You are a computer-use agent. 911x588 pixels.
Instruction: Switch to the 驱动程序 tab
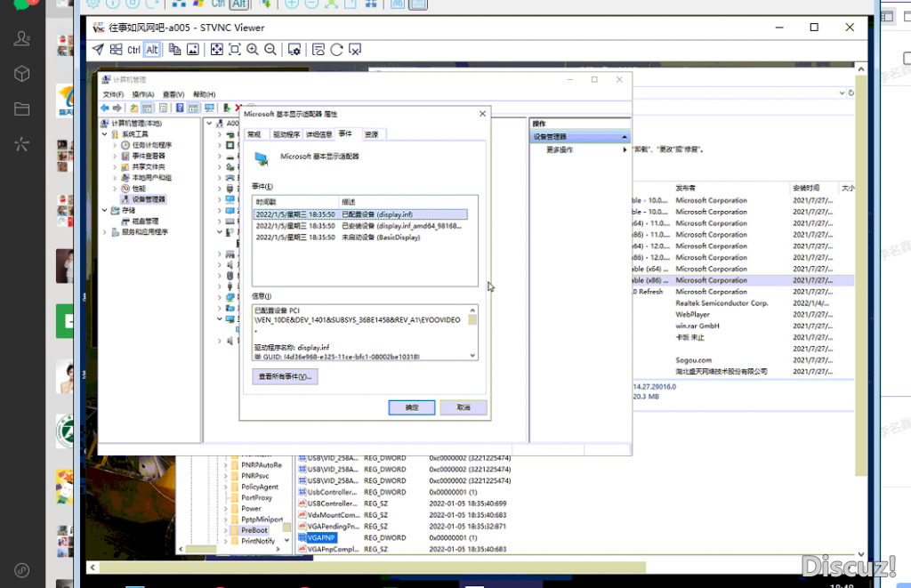286,134
